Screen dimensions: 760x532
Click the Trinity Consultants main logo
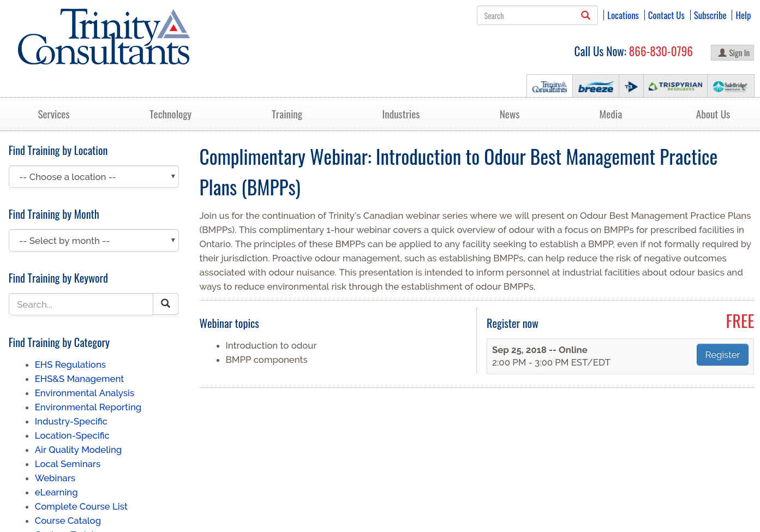[x=104, y=37]
